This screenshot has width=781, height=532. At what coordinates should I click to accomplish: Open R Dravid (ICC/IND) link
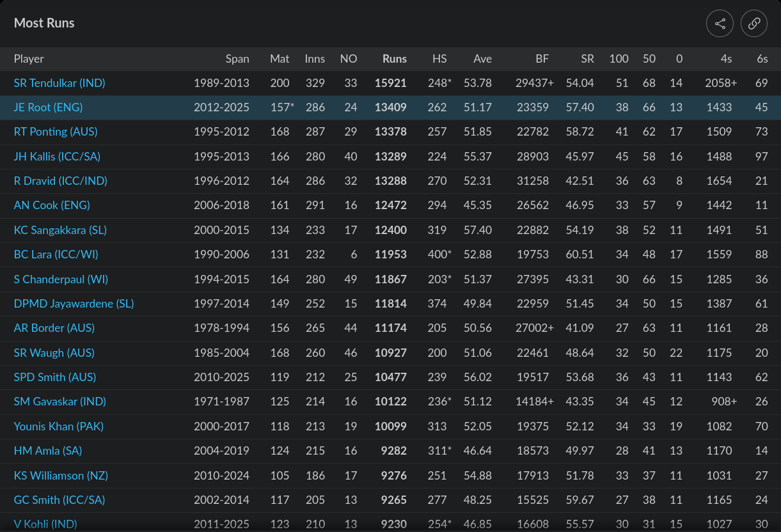(x=61, y=181)
